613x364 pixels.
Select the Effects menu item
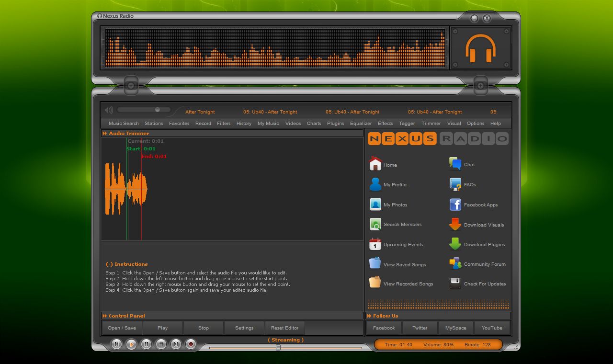385,124
